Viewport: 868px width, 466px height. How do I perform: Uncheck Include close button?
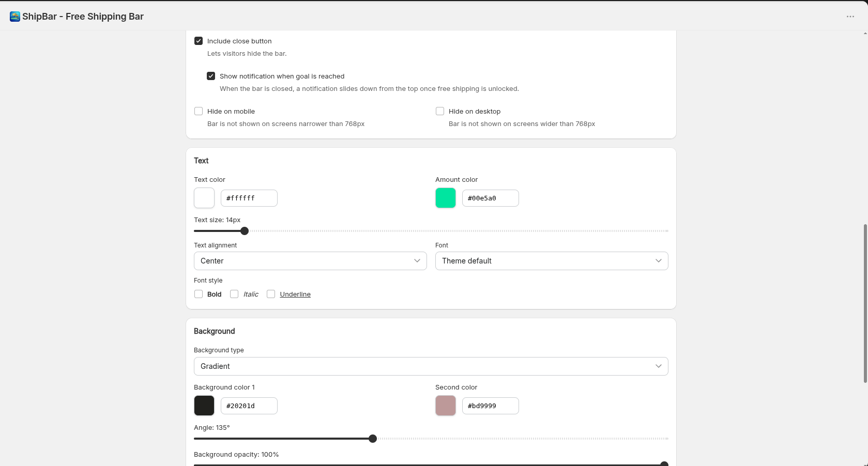[199, 41]
